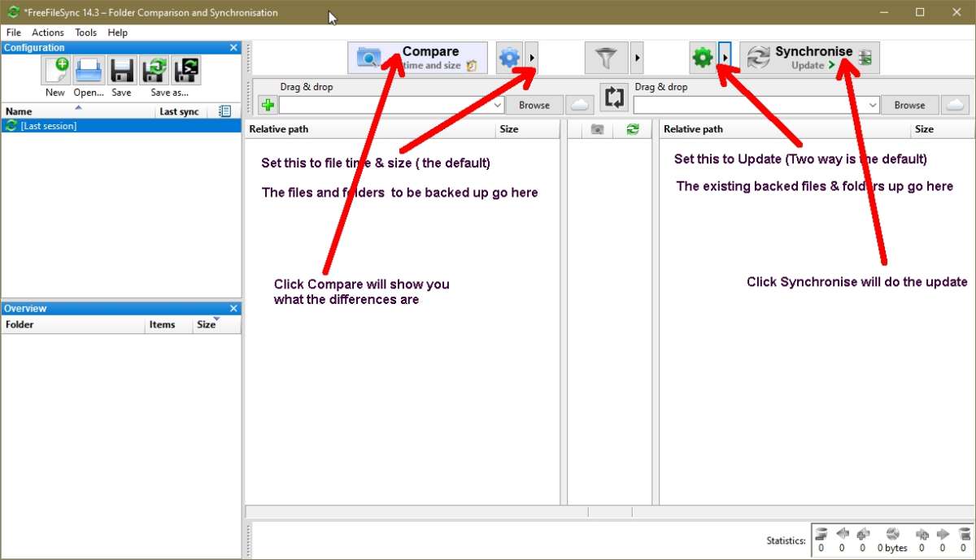Viewport: 976px width, 560px height.
Task: Sort overview by Size column
Action: [x=216, y=324]
